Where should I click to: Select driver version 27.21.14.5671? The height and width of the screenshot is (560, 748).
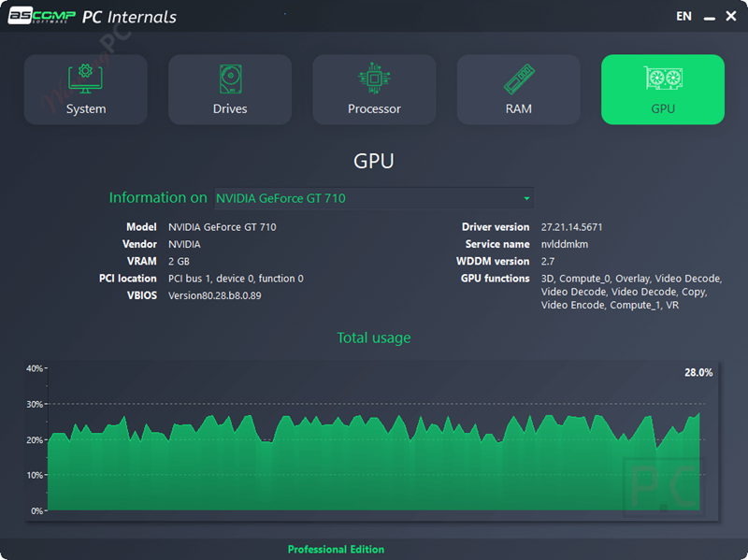[571, 227]
